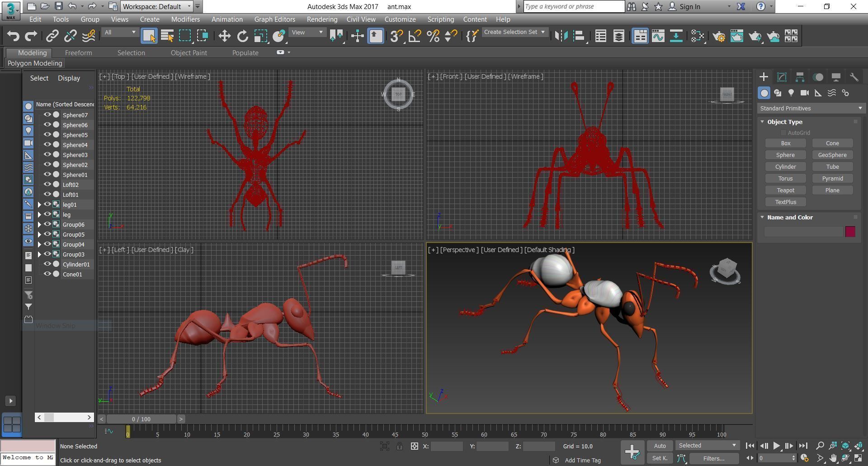This screenshot has height=466, width=868.
Task: Click the 0 / 100 time slider
Action: (142, 419)
